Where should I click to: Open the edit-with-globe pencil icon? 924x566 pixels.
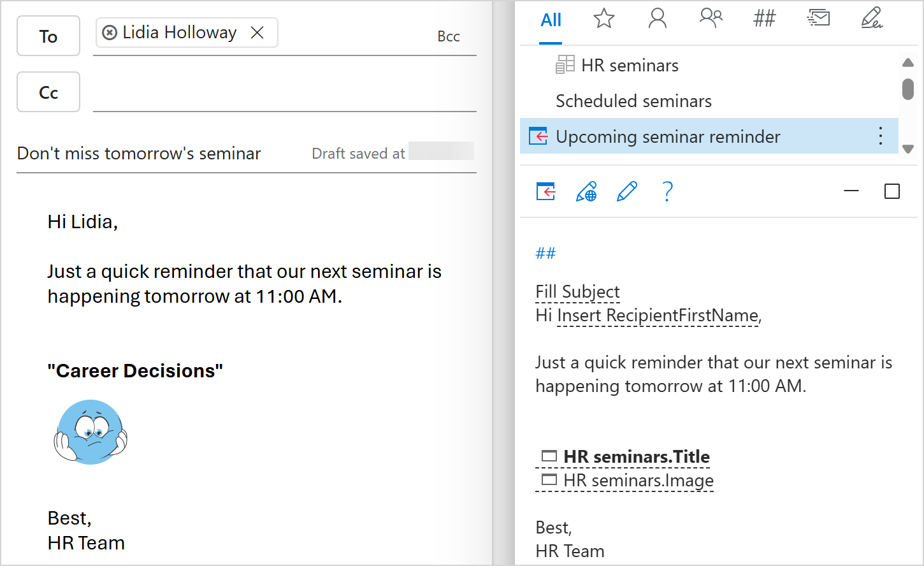pos(586,191)
